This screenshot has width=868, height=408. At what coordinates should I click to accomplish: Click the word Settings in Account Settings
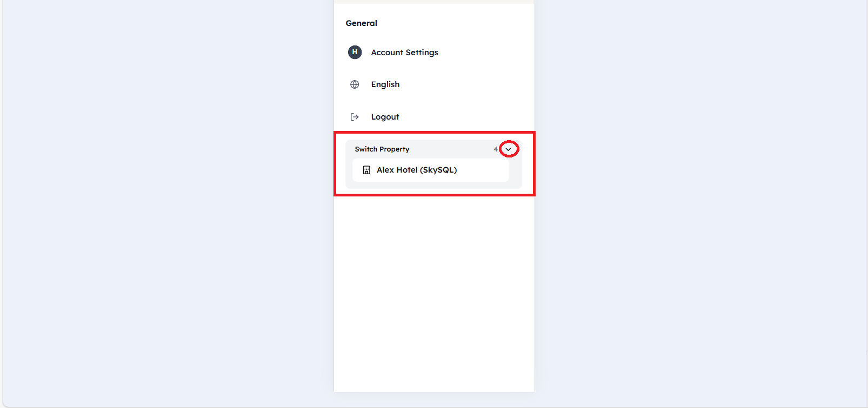tap(422, 52)
